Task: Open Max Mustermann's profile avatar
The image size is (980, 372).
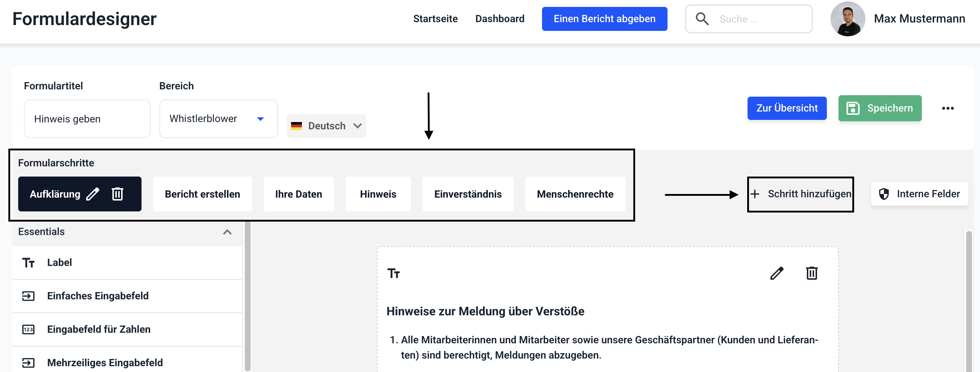Action: coord(847,19)
